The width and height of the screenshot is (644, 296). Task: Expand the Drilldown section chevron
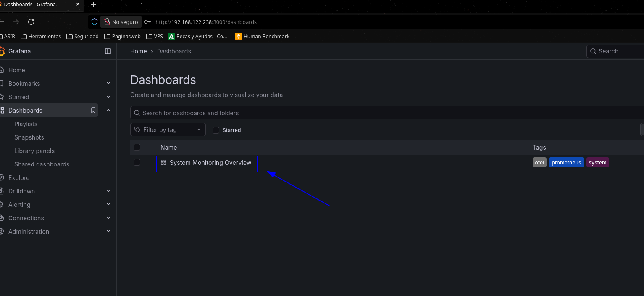click(108, 191)
